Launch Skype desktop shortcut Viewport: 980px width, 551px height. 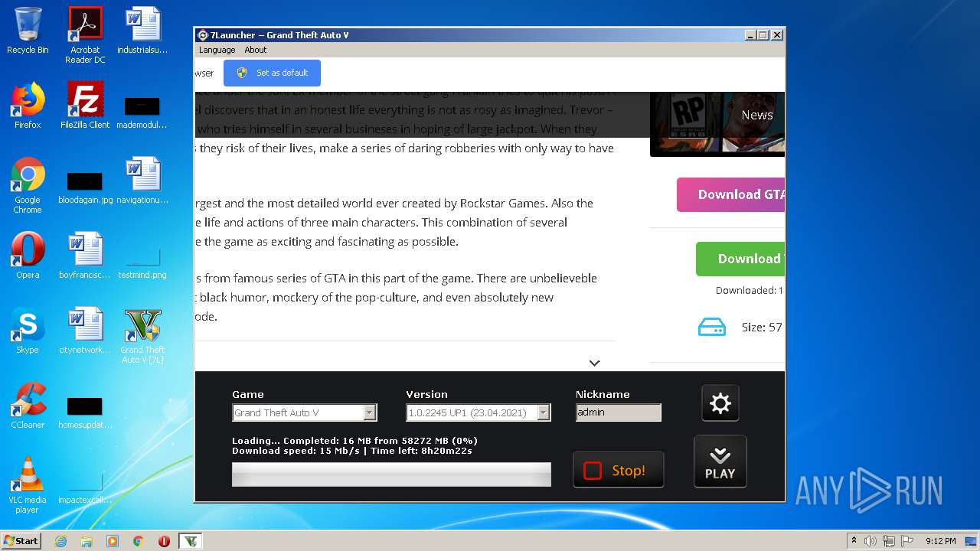pyautogui.click(x=28, y=331)
